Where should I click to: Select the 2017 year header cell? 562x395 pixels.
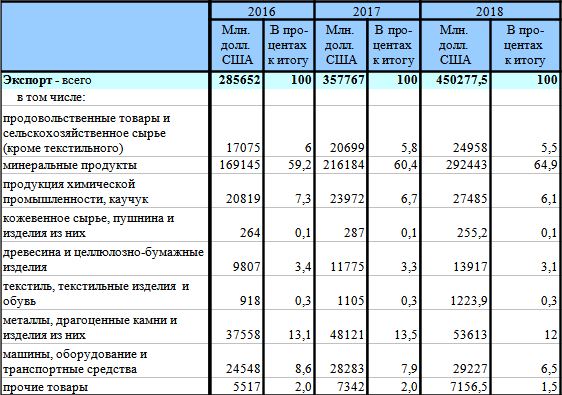click(367, 11)
